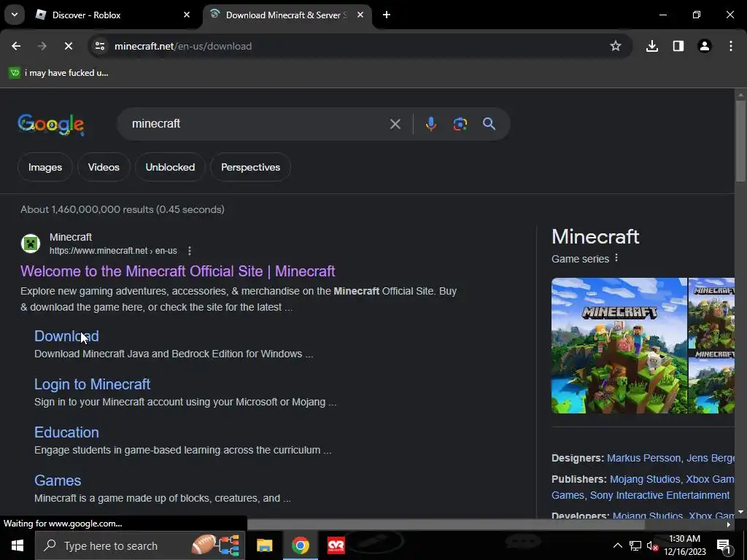Open the Windows Start menu

pyautogui.click(x=18, y=545)
